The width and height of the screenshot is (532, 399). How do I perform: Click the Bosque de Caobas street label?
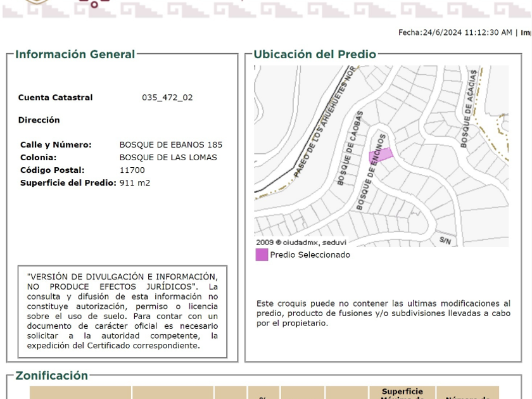pos(350,149)
